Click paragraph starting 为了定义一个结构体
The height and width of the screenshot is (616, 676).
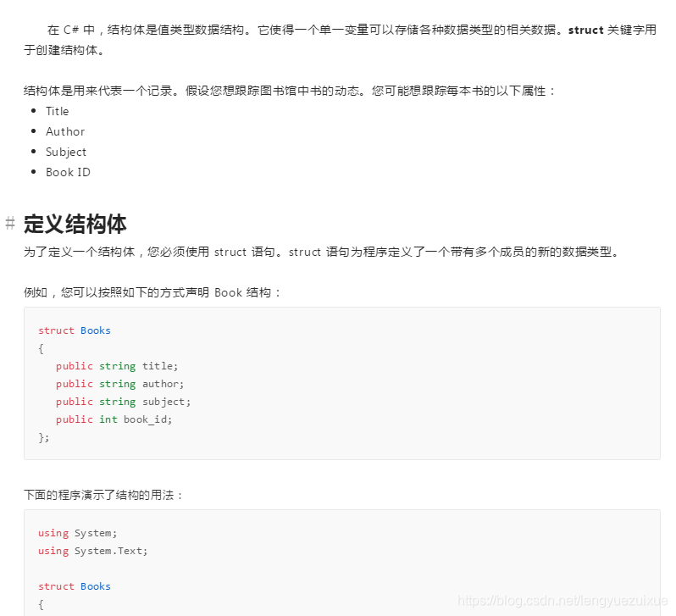pos(322,252)
